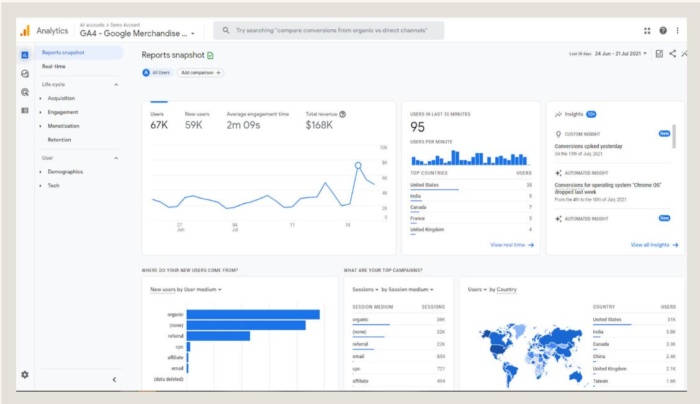Open the Google apps grid icon
Image resolution: width=700 pixels, height=404 pixels.
[x=647, y=30]
